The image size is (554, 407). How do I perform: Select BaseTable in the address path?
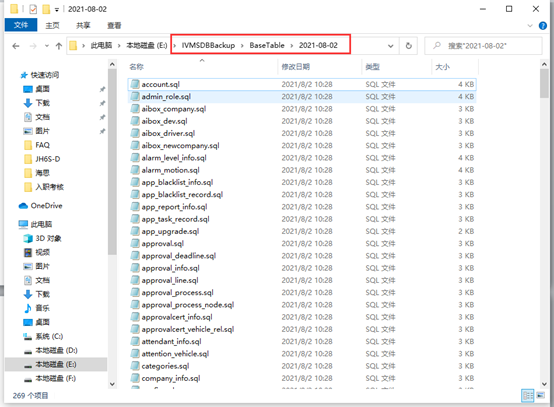coord(267,45)
